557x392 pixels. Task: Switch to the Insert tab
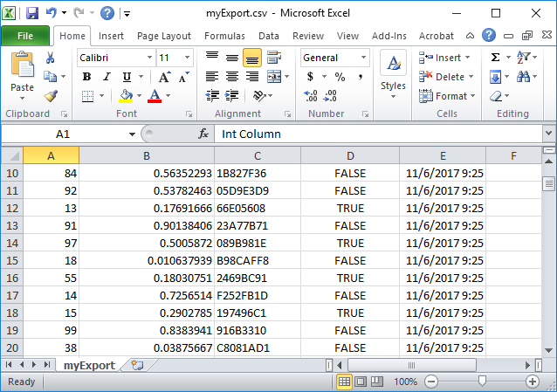[x=111, y=36]
